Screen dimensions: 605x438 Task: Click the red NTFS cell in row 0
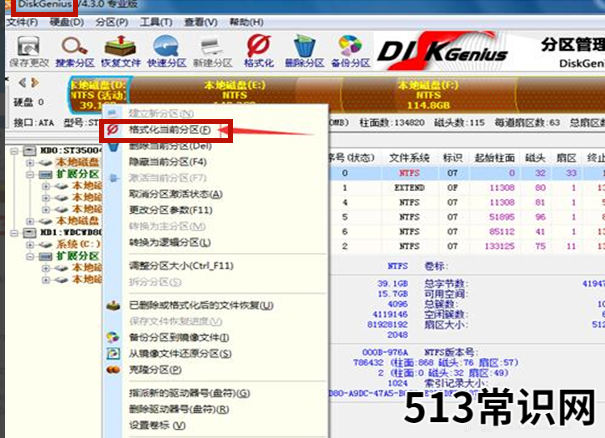coord(409,173)
